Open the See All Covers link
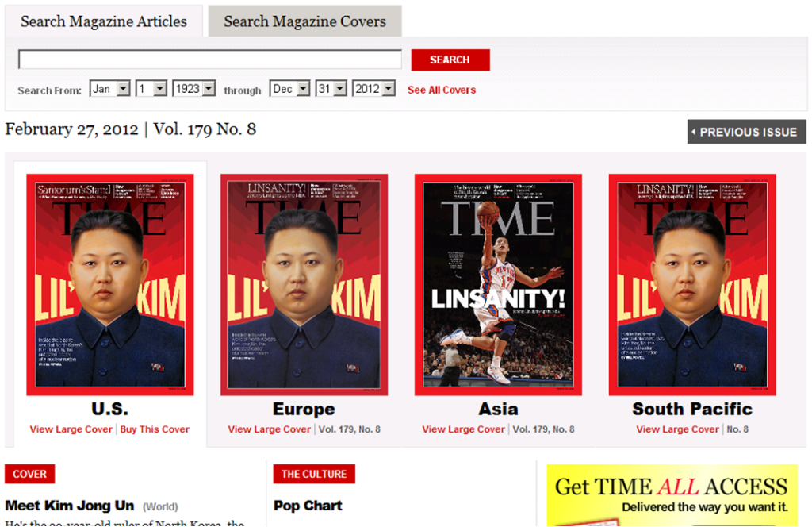Screen dimensions: 812x527 click(x=441, y=90)
